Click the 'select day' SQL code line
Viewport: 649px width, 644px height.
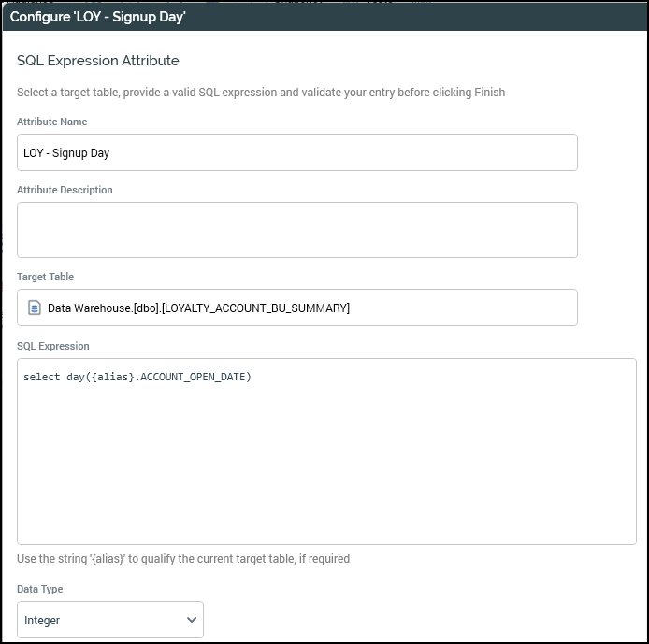137,377
